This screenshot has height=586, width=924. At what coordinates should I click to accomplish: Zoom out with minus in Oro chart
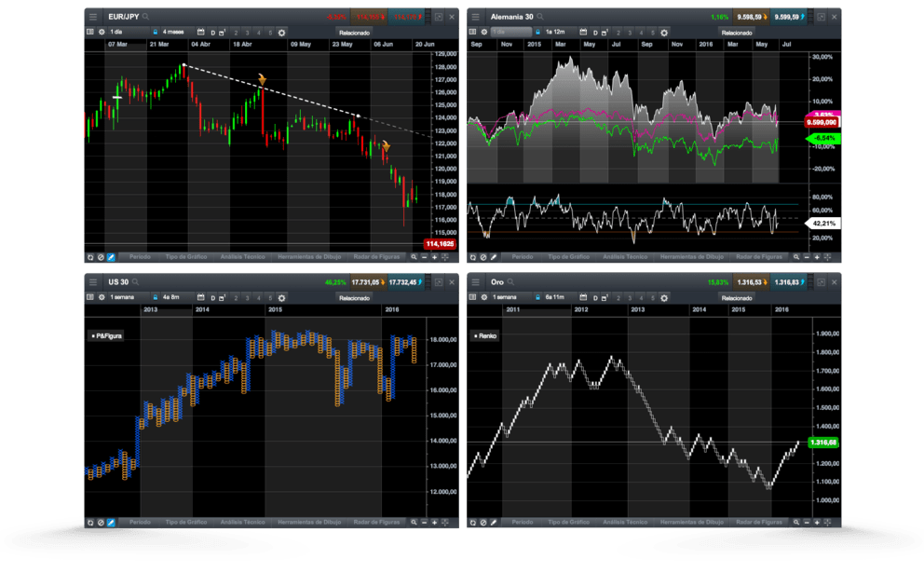pos(807,523)
